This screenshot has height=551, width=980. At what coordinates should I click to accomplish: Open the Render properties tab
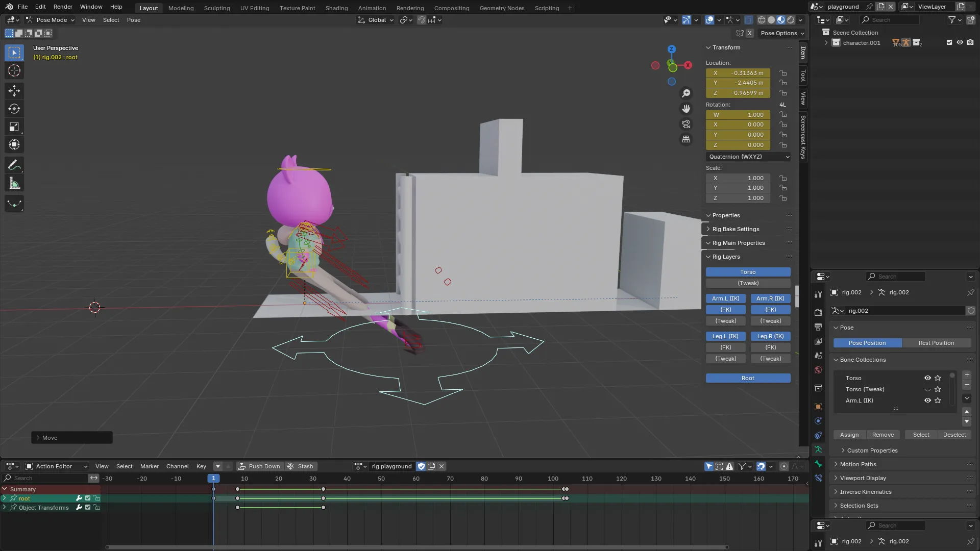(x=818, y=312)
